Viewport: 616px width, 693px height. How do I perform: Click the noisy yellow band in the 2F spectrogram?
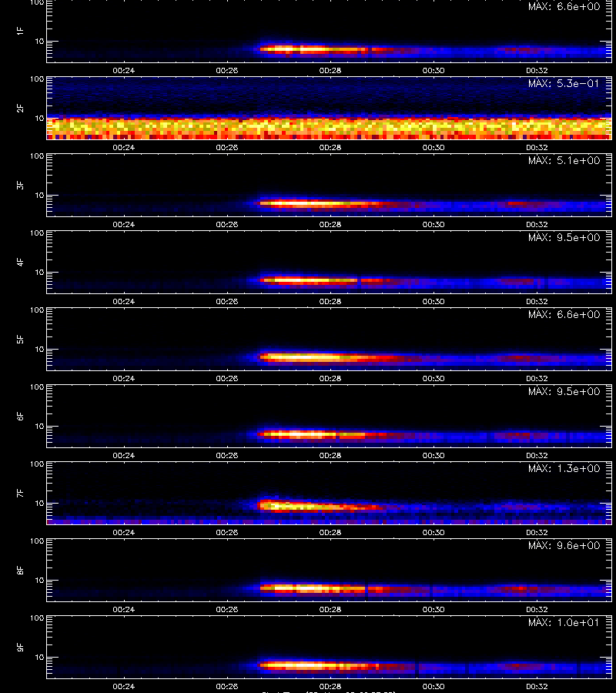tap(330, 128)
